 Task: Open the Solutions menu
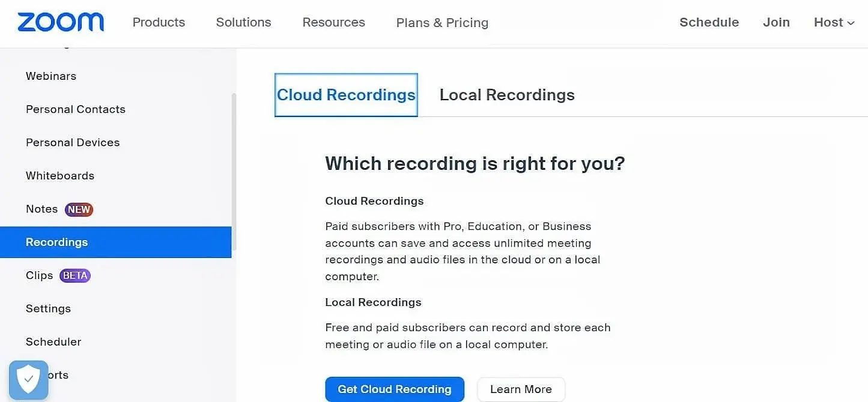(243, 22)
